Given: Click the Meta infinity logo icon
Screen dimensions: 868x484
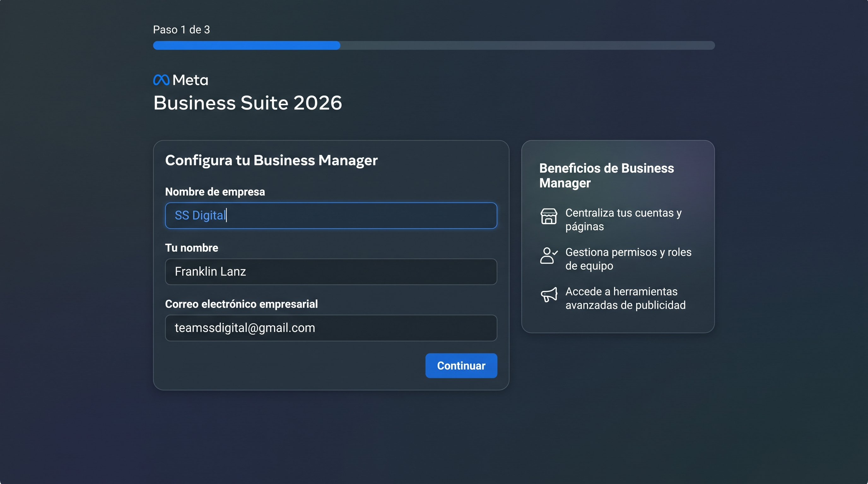Looking at the screenshot, I should coord(161,80).
